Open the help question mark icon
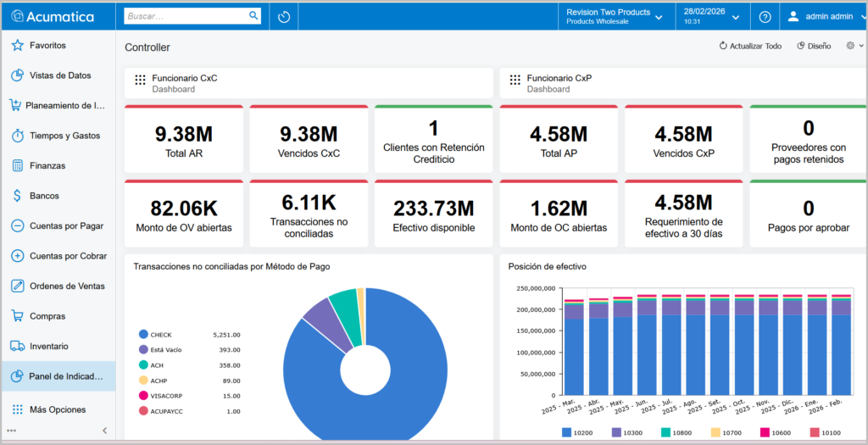 [765, 16]
